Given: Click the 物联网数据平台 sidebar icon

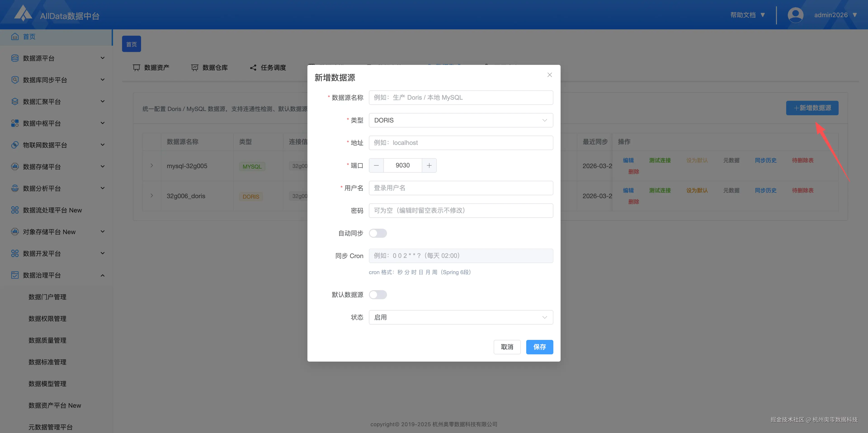Looking at the screenshot, I should [x=15, y=145].
